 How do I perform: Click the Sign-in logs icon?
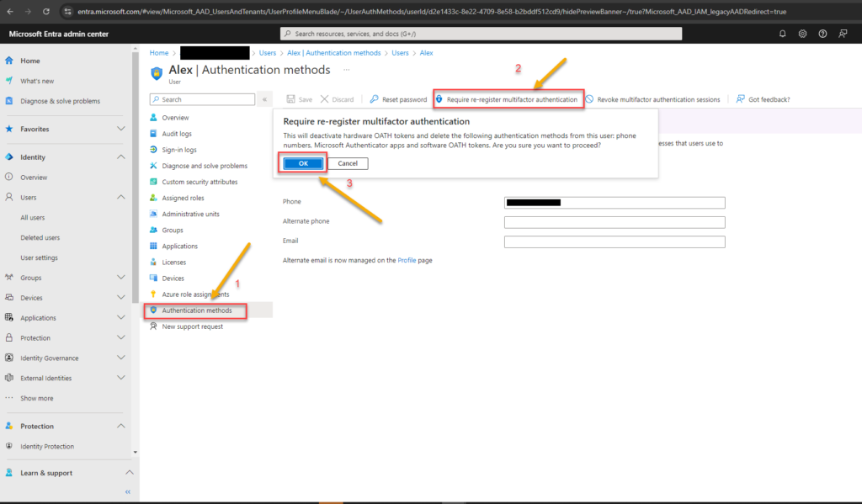(153, 150)
